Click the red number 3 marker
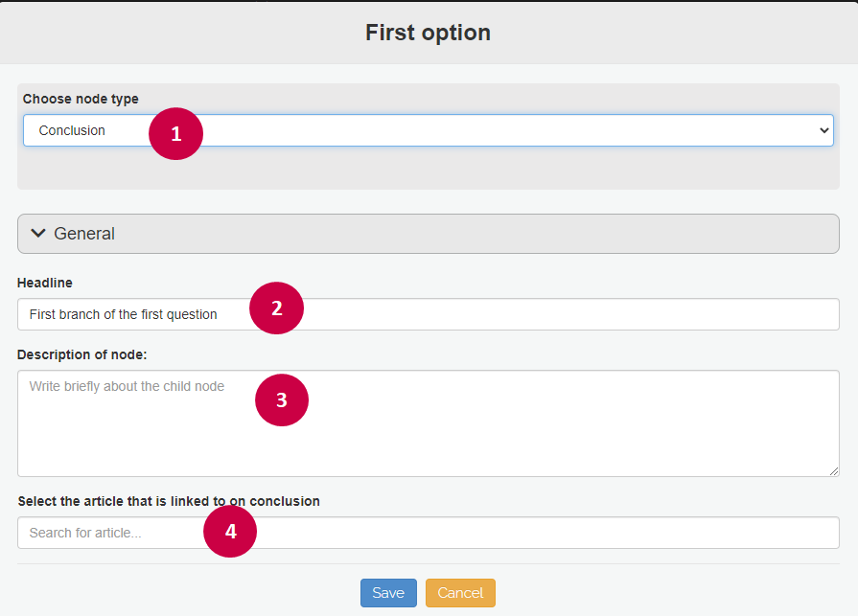Viewport: 858px width, 616px height. (282, 400)
